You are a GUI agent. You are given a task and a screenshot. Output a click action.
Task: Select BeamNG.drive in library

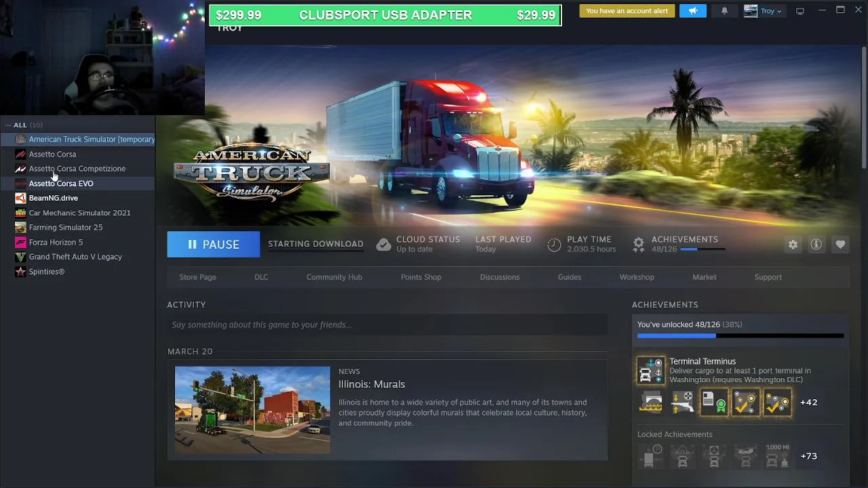[x=78, y=198]
